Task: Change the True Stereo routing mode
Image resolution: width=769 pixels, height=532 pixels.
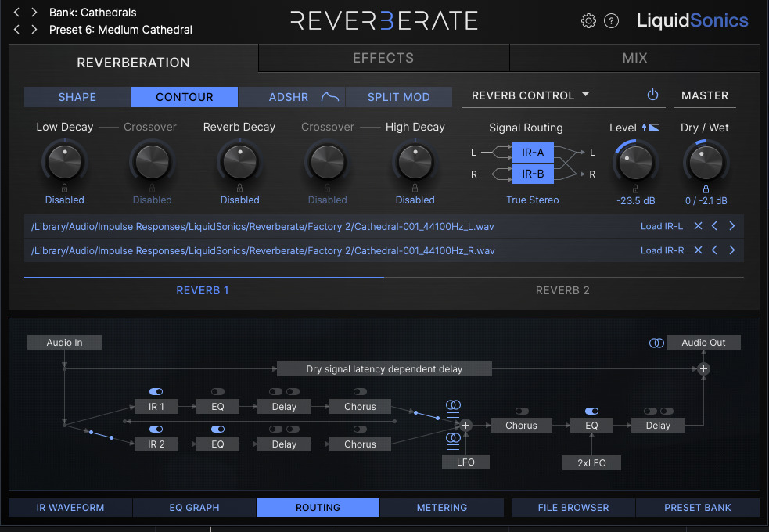Action: [532, 200]
